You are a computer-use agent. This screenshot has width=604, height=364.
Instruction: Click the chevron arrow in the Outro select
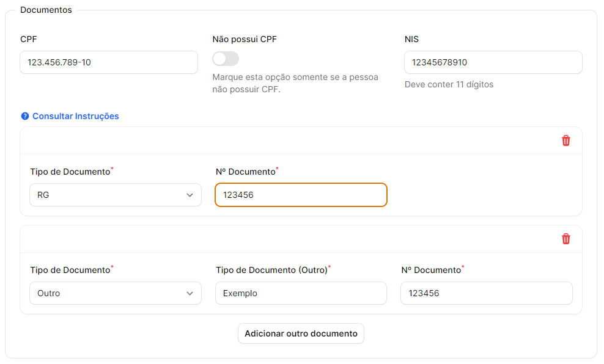(x=190, y=293)
